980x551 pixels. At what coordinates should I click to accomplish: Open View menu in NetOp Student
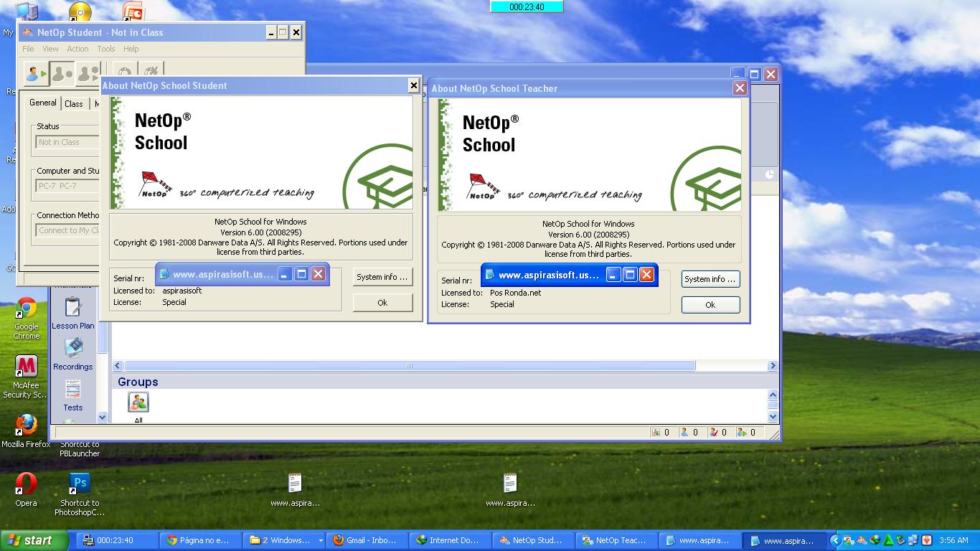point(50,49)
